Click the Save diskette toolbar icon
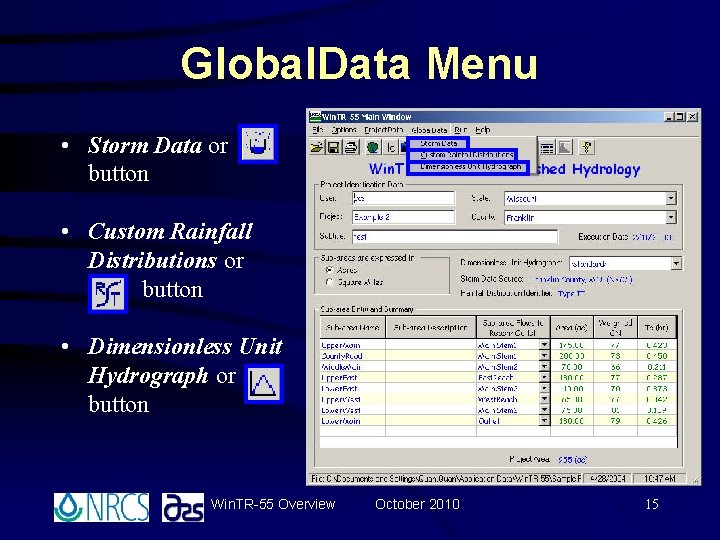The image size is (720, 540). (333, 147)
